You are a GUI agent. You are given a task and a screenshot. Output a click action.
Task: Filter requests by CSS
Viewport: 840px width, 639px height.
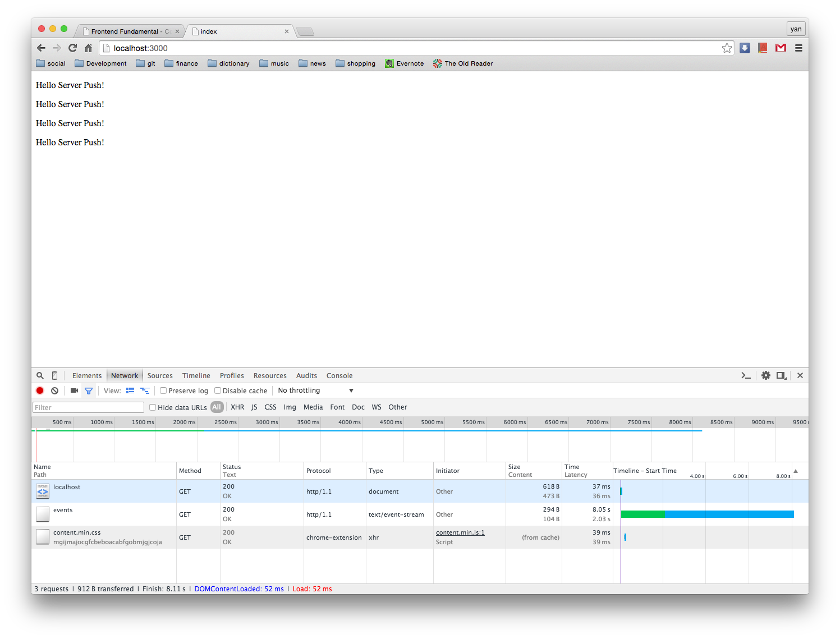pos(270,407)
